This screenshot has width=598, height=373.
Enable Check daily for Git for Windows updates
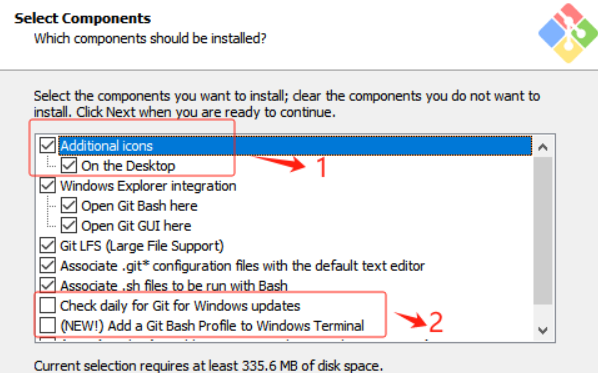tap(48, 305)
